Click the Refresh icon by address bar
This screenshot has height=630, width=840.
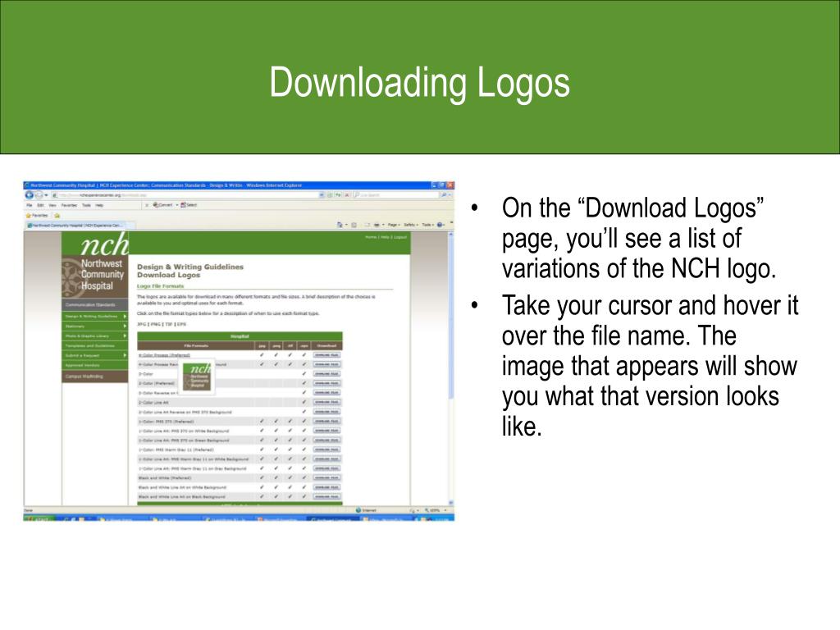click(x=338, y=195)
